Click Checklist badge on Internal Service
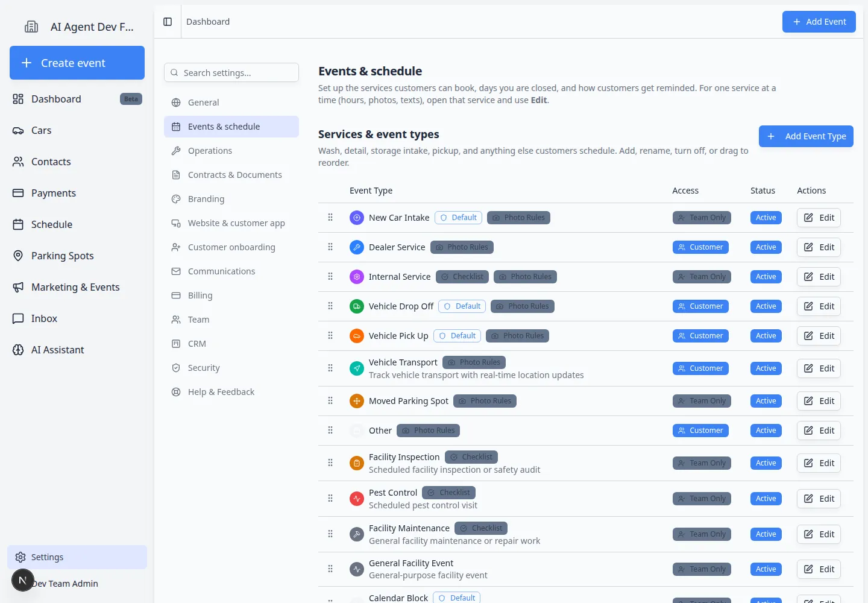 462,277
